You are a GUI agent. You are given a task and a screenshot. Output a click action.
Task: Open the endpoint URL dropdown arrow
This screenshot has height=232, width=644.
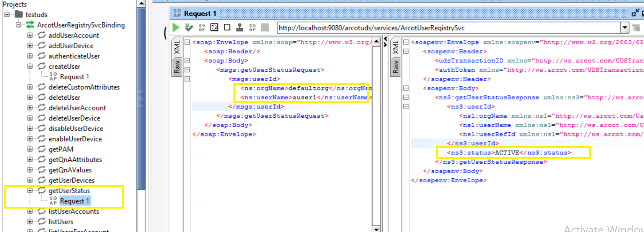(624, 28)
